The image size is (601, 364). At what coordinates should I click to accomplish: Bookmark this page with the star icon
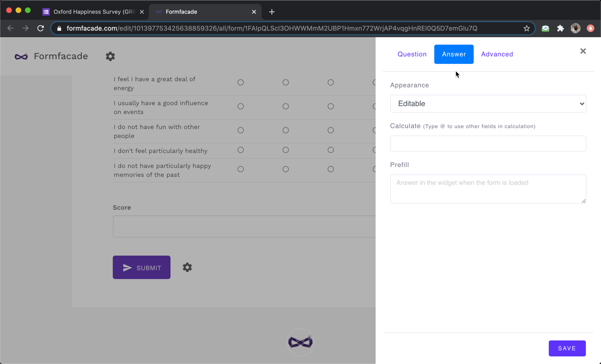(526, 28)
